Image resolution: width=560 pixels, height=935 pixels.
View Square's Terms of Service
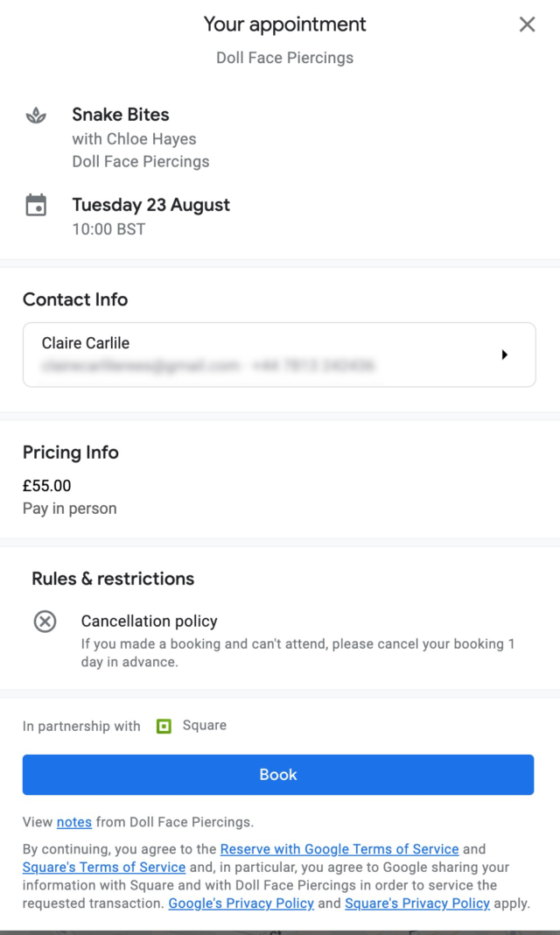[104, 867]
